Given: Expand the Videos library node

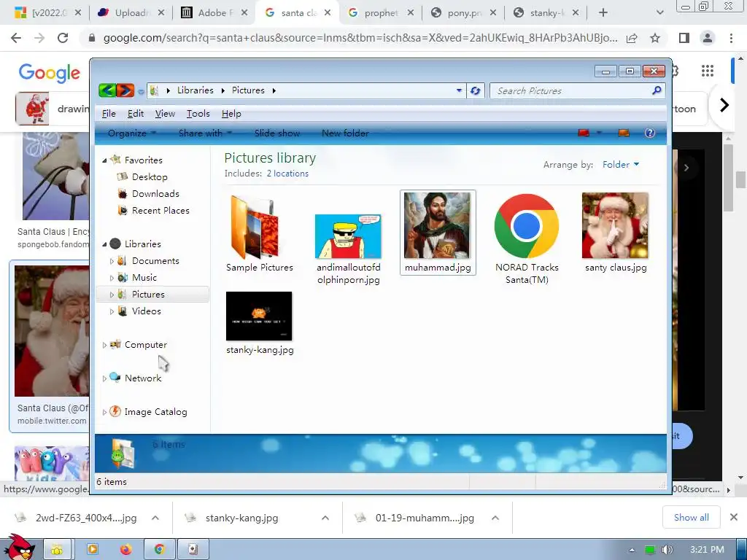Looking at the screenshot, I should coord(112,311).
